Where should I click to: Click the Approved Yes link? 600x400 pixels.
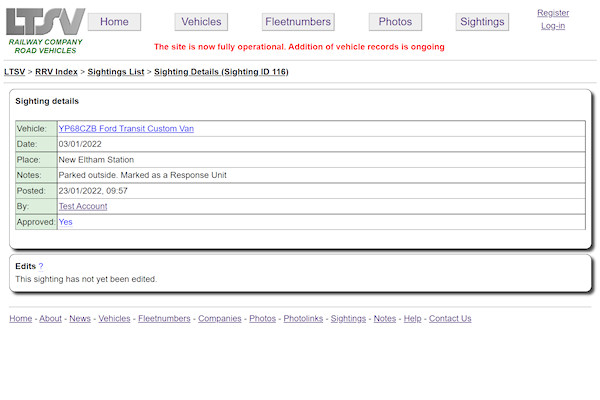click(65, 222)
